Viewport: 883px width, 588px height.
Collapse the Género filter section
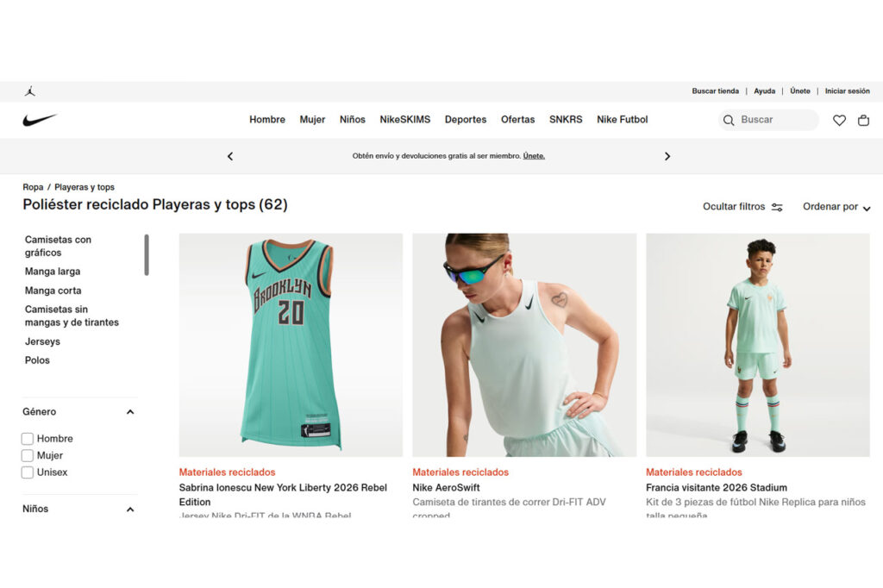[x=130, y=412]
